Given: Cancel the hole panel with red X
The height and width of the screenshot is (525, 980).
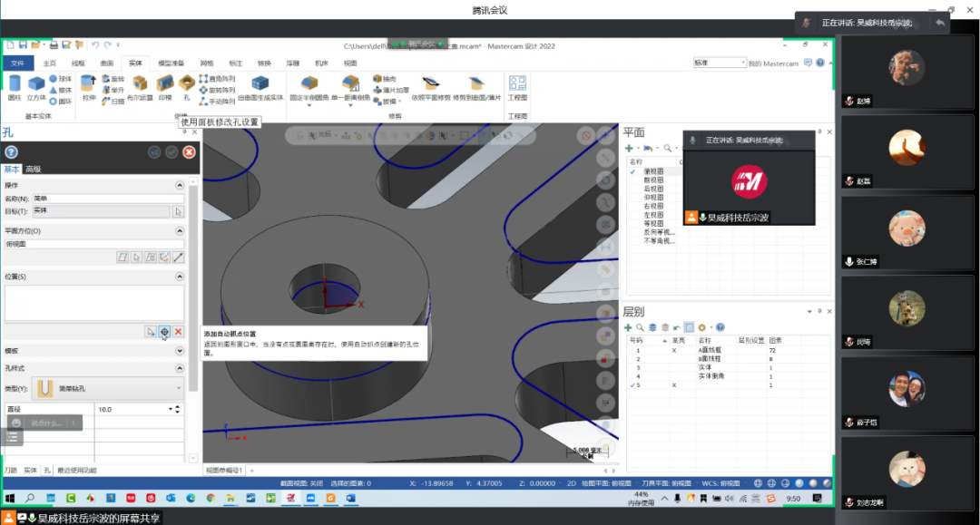Looking at the screenshot, I should (189, 151).
